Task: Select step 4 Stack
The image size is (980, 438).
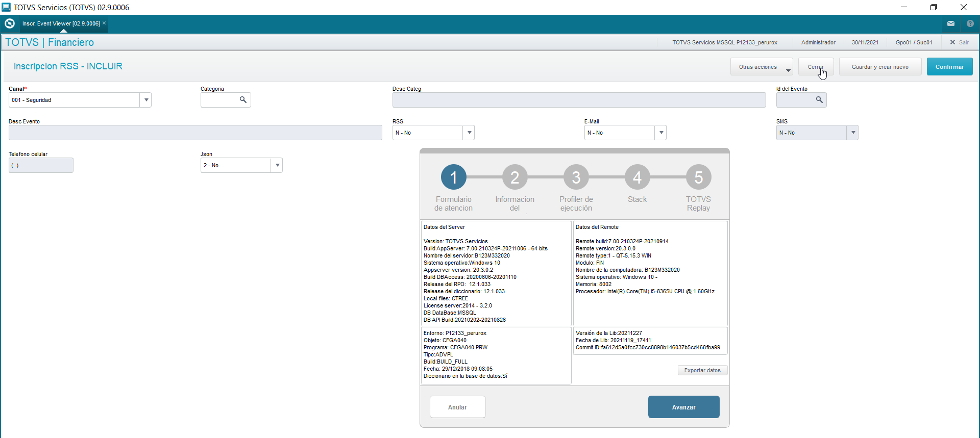Action: coord(637,177)
